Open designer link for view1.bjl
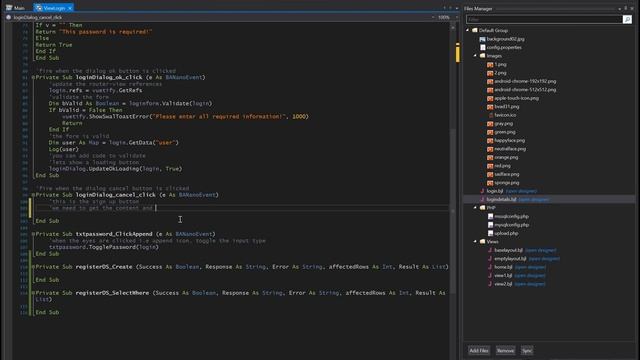Screen dimensions: 640x360 pyautogui.click(x=530, y=276)
